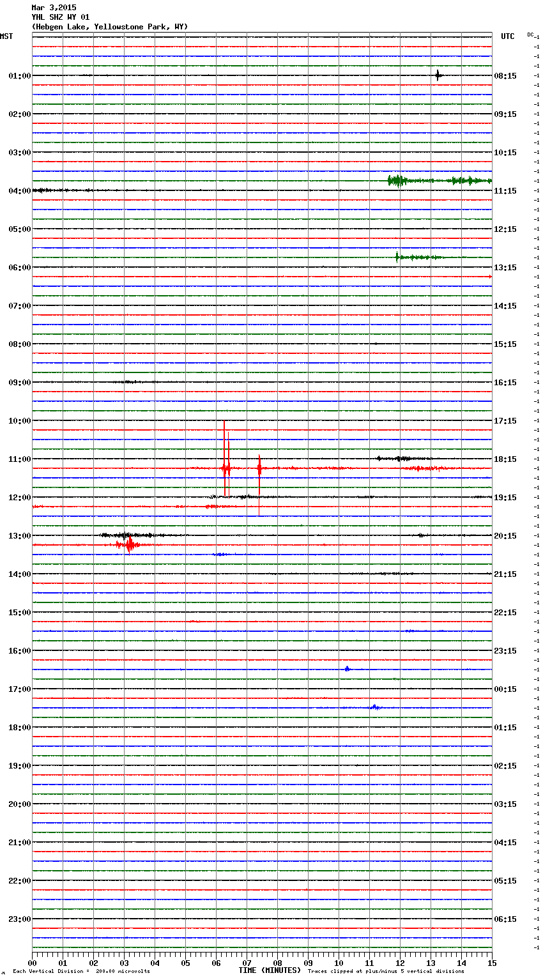
Task: Click minute 10 on the bottom axis
Action: [x=339, y=963]
